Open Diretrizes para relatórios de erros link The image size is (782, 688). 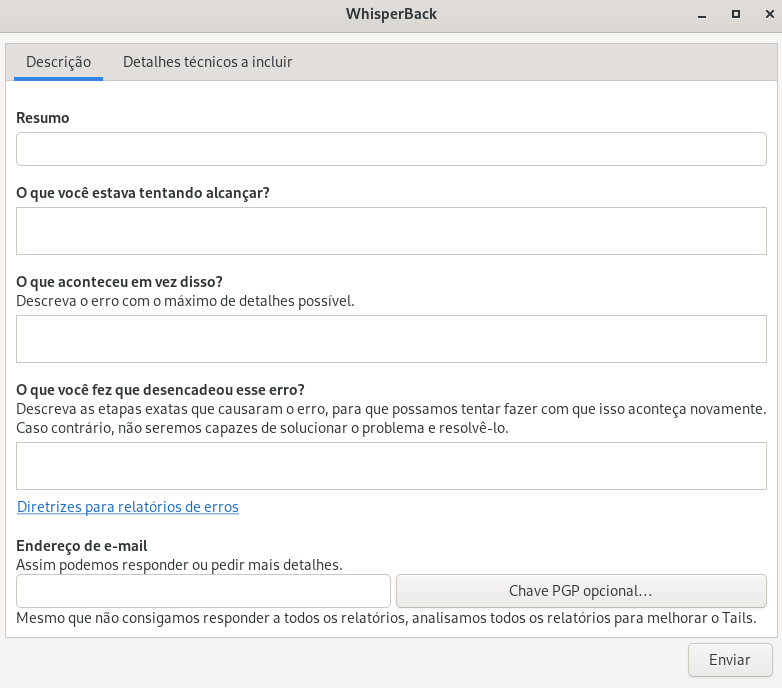pyautogui.click(x=128, y=507)
